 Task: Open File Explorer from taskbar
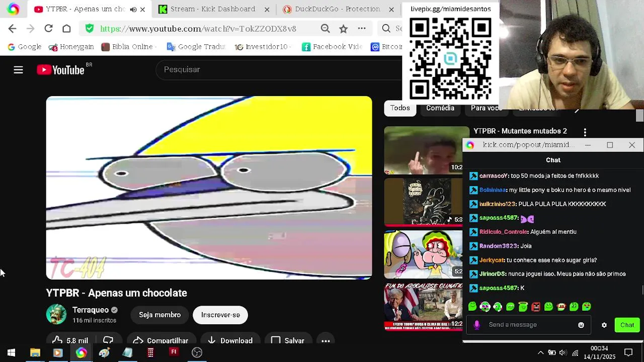35,352
